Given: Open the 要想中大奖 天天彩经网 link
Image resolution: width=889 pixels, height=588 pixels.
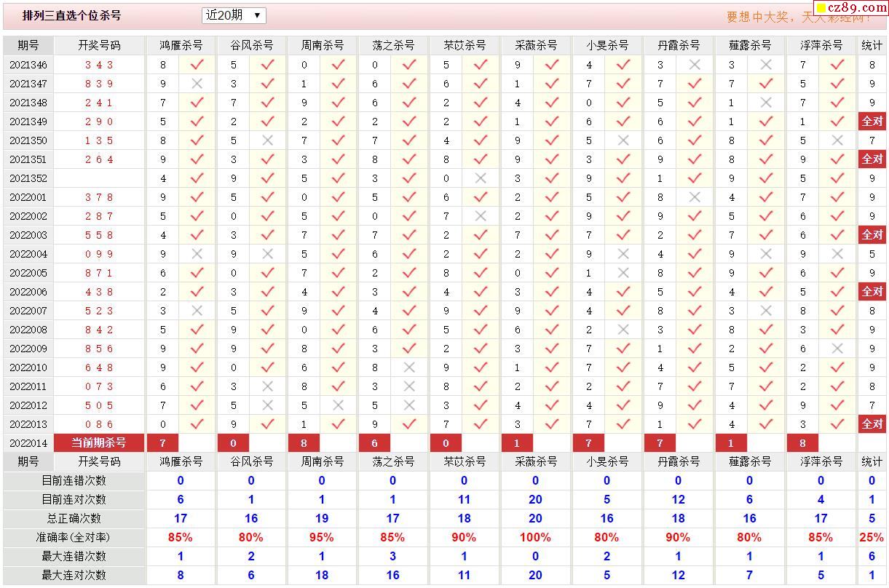Looking at the screenshot, I should 799,17.
